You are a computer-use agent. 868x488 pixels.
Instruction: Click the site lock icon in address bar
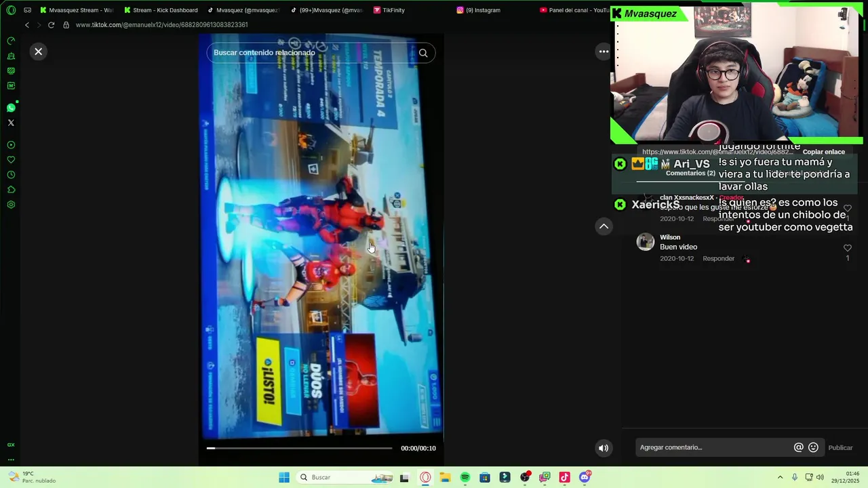click(x=66, y=25)
